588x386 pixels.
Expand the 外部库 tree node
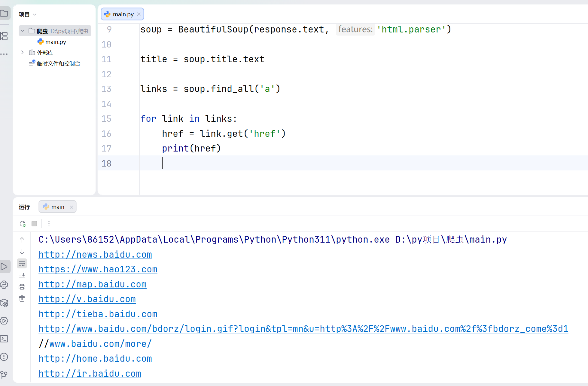(23, 53)
